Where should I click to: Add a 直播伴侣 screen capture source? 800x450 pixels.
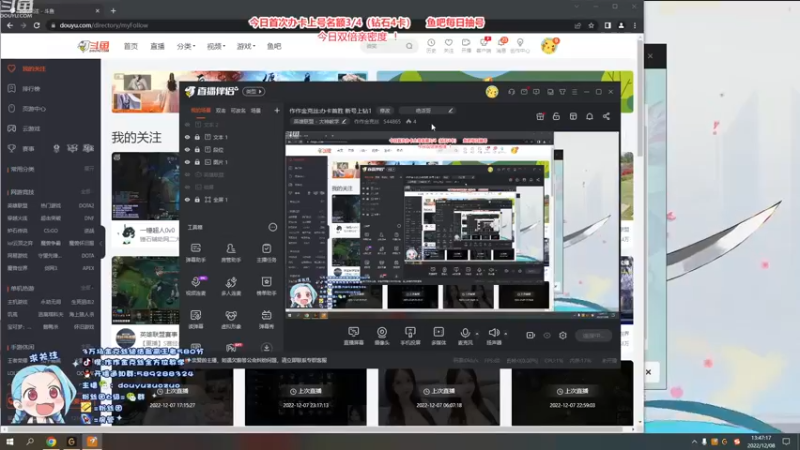(353, 336)
